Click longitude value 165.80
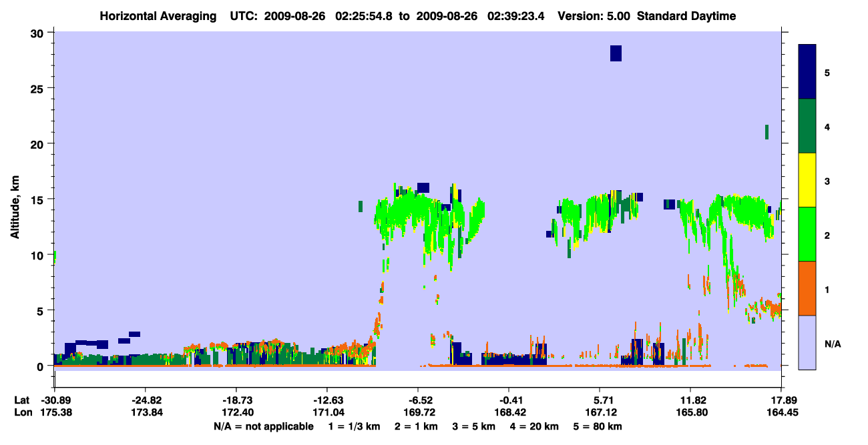Viewport: 868px width, 445px height. coord(692,412)
